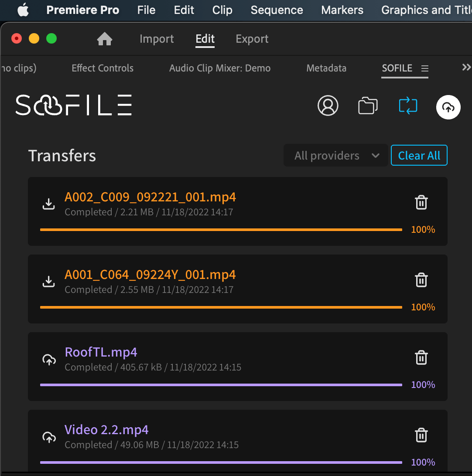Click the blue transfers sync icon
Image resolution: width=472 pixels, height=476 pixels.
(408, 106)
